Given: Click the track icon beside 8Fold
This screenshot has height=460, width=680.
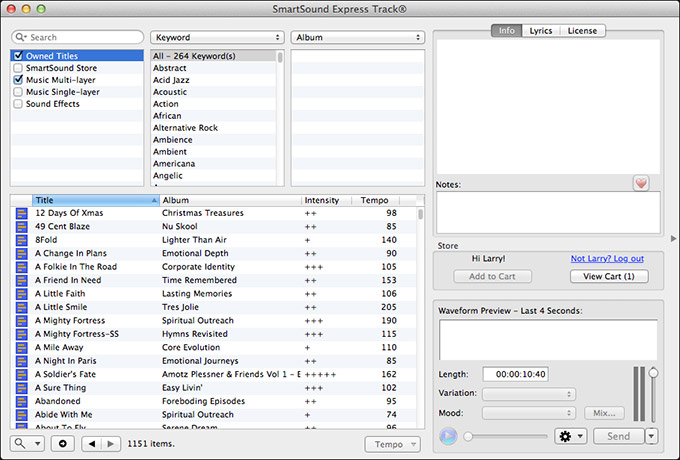Looking at the screenshot, I should [21, 240].
